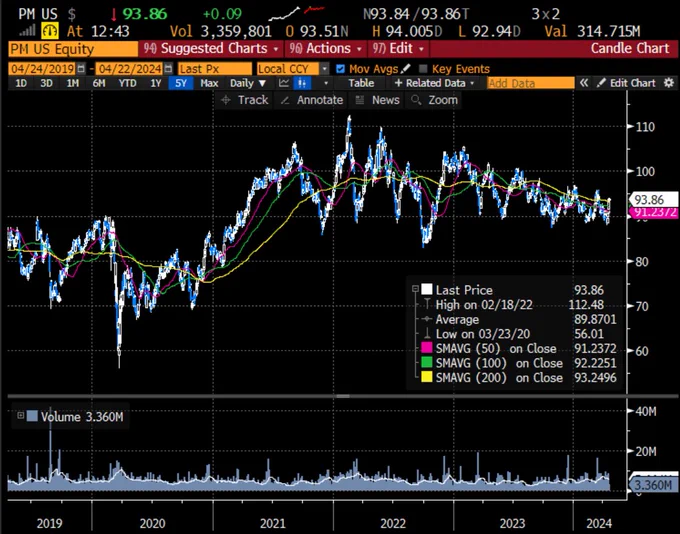Click magenta SMAVG (50) color swatch
The width and height of the screenshot is (680, 534).
tap(427, 348)
